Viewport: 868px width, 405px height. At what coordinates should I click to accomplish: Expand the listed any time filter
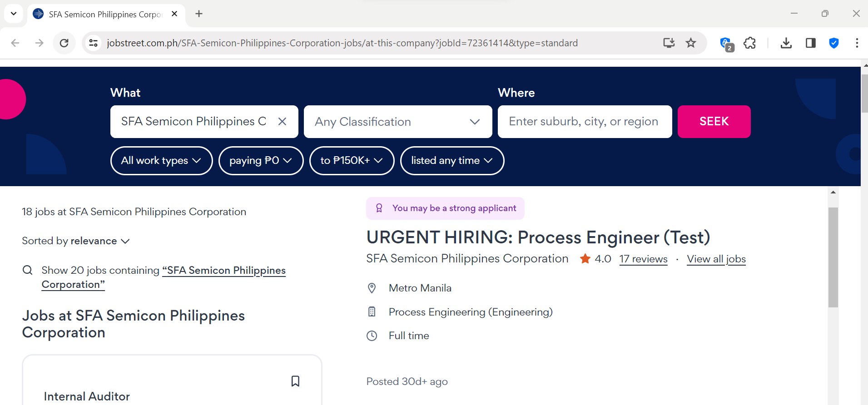451,161
